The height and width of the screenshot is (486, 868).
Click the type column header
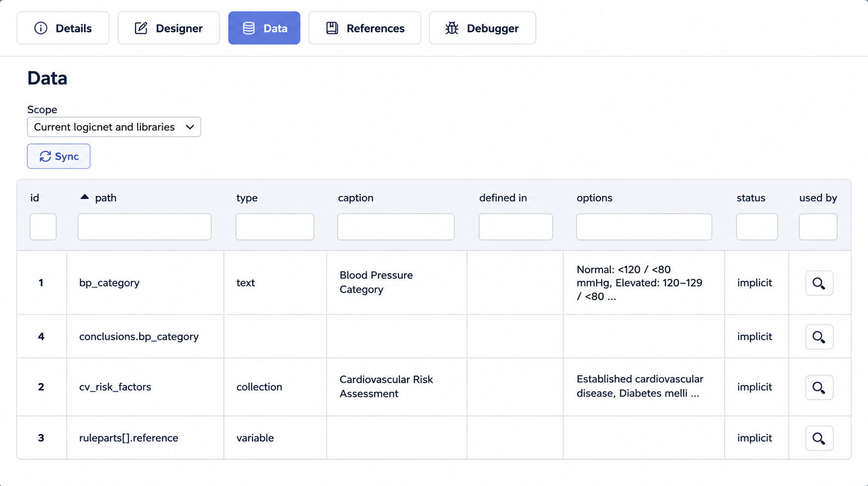click(x=247, y=198)
